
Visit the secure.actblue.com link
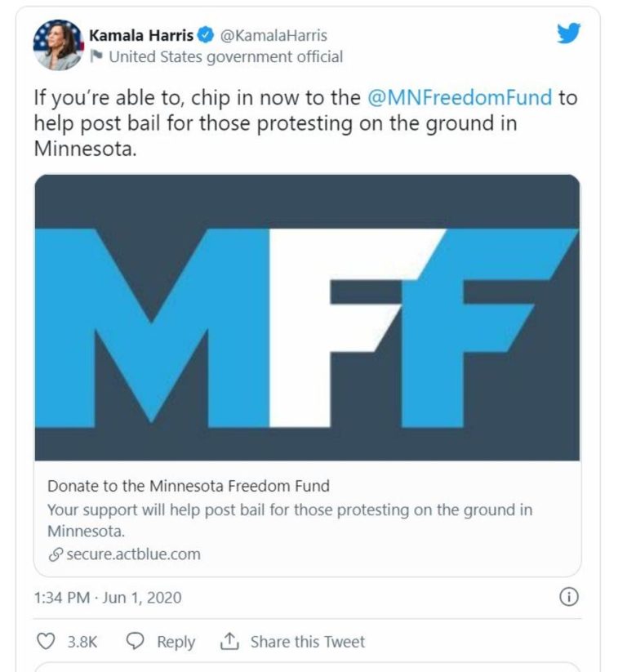coord(133,554)
